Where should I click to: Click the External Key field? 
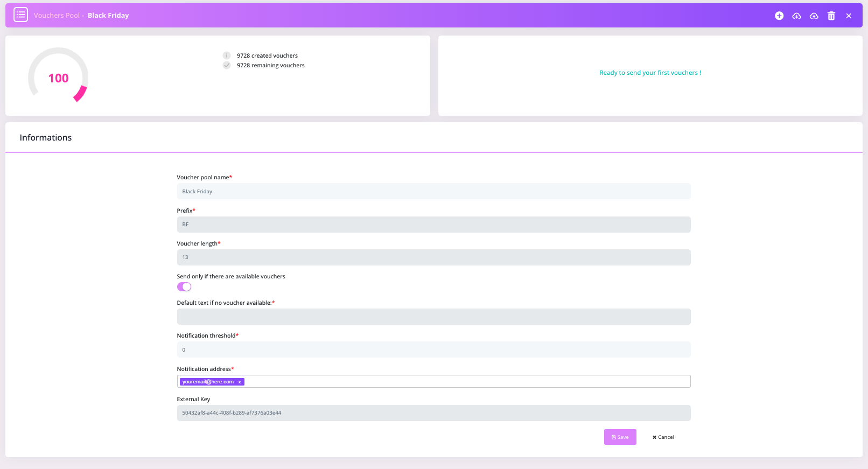[x=433, y=413]
